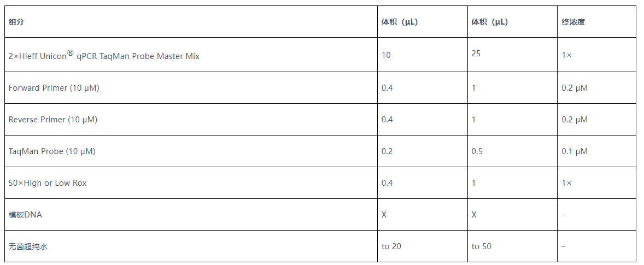Click the 0.2 μM concentration for Forward Primer
The image size is (644, 265).
(x=575, y=88)
